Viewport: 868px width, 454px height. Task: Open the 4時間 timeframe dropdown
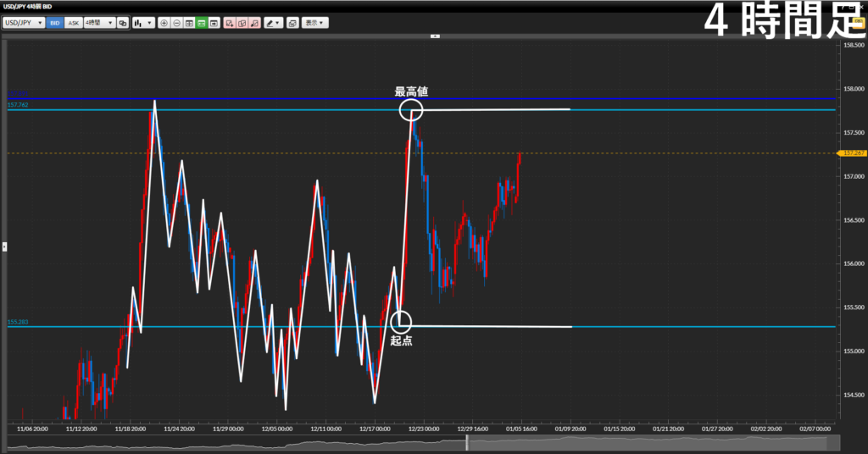click(98, 23)
